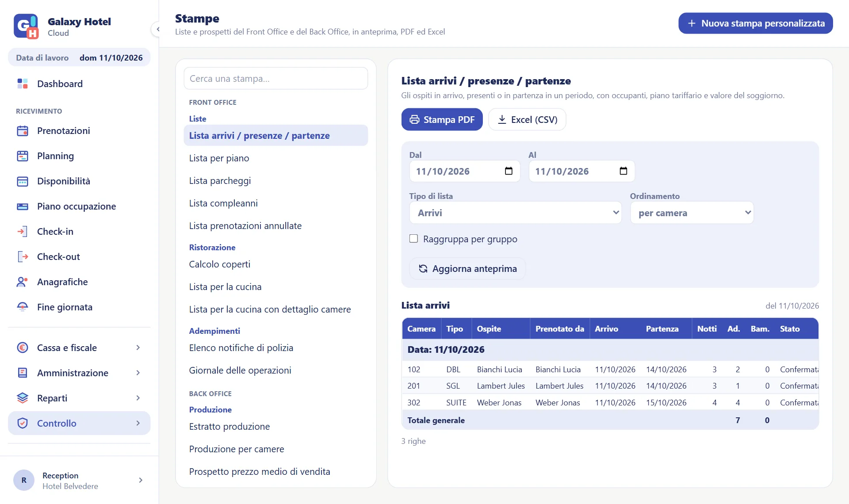
Task: Select Prospetto prezzo medio di vendita
Action: [275, 471]
